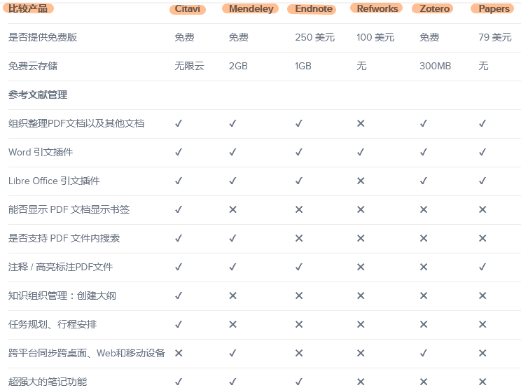Click the Zotero checkmark for Word 引文插件

pos(423,152)
